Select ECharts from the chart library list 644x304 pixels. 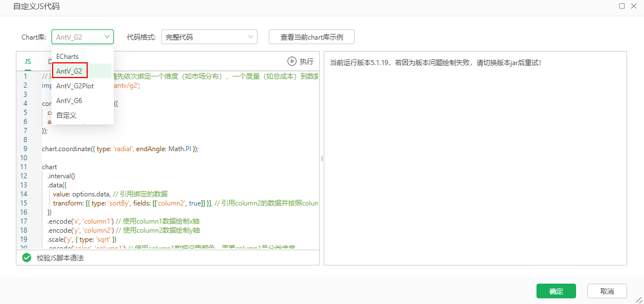[x=83, y=56]
